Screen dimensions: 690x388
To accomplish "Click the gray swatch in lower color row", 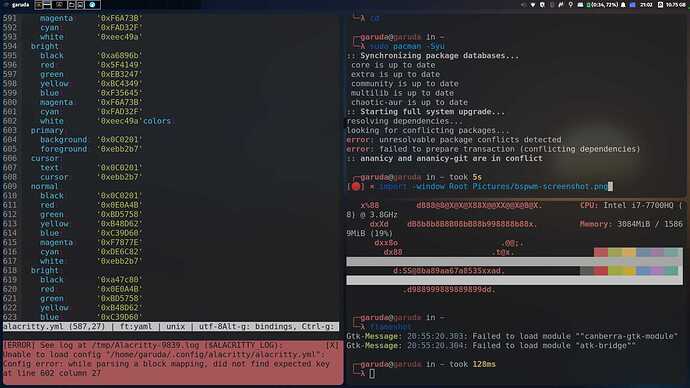I will (x=587, y=271).
